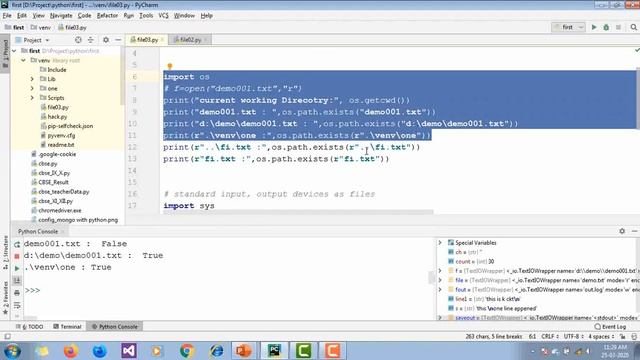
Task: Expand the 'fout' TextIOWrapper variable
Action: point(440,290)
